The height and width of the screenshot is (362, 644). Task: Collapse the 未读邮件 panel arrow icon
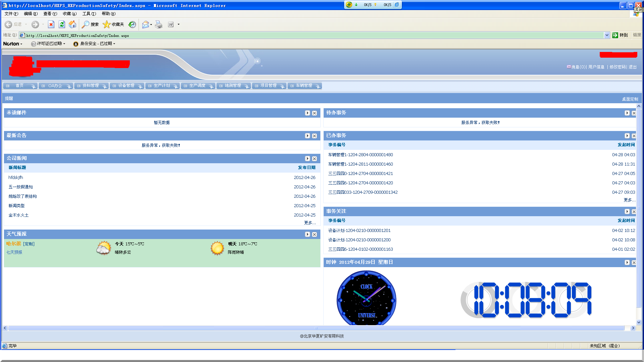coord(307,113)
